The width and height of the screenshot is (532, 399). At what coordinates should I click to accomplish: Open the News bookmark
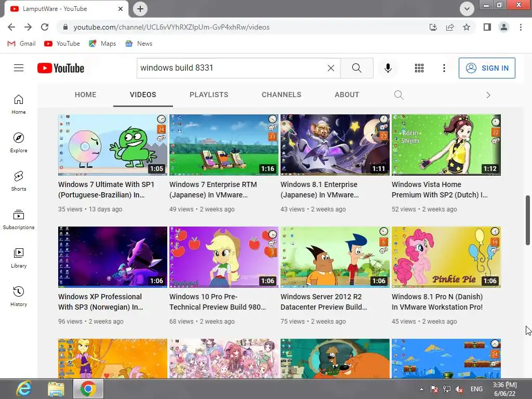(x=139, y=44)
